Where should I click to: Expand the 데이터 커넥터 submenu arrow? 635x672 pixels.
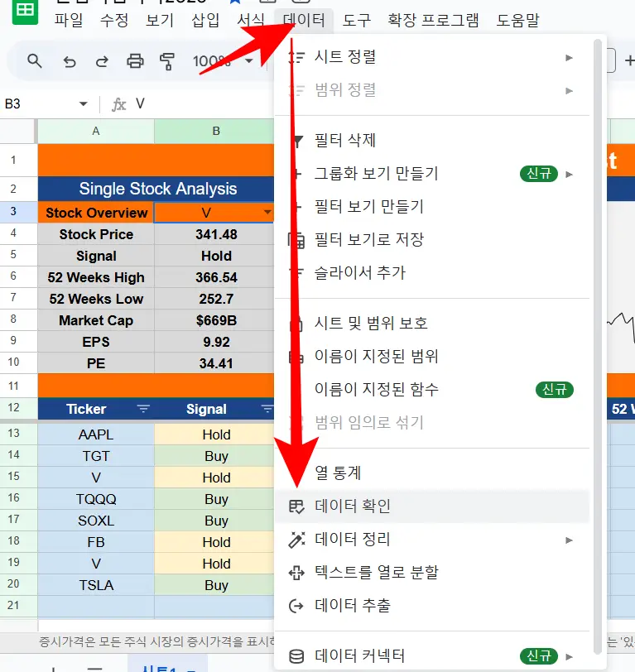pyautogui.click(x=569, y=656)
